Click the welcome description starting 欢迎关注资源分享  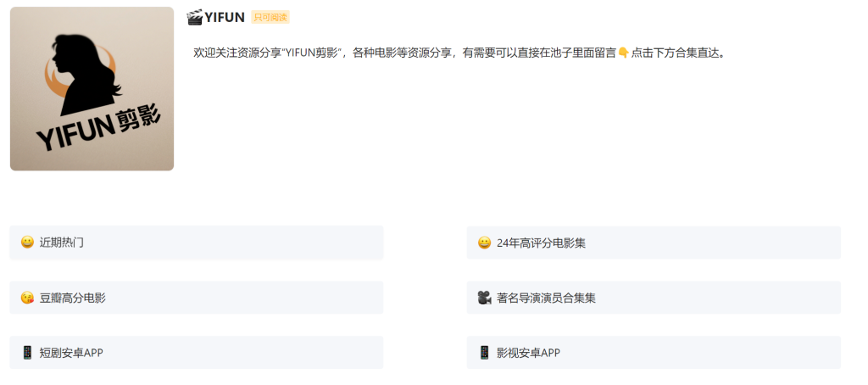(459, 53)
